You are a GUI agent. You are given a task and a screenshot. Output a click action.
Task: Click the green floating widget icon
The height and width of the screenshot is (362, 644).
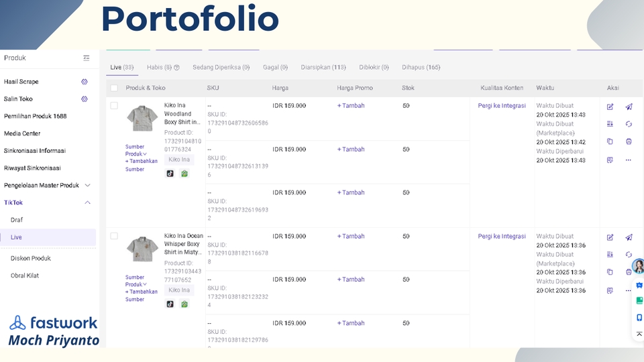[639, 301]
